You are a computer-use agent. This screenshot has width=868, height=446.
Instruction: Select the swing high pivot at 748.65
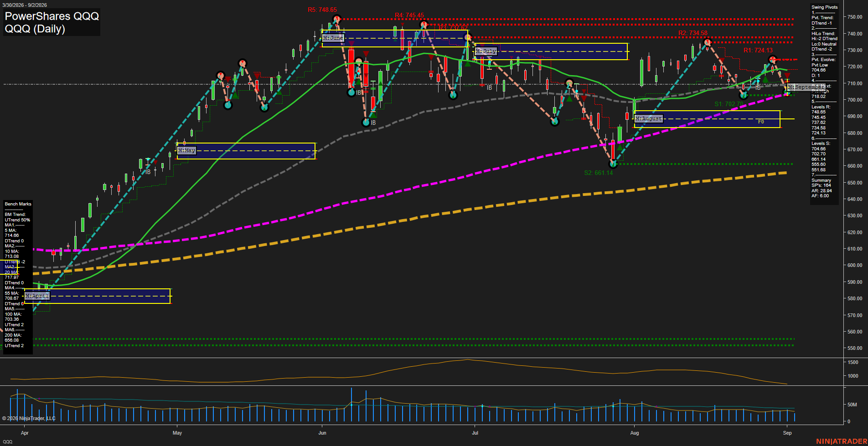click(337, 20)
